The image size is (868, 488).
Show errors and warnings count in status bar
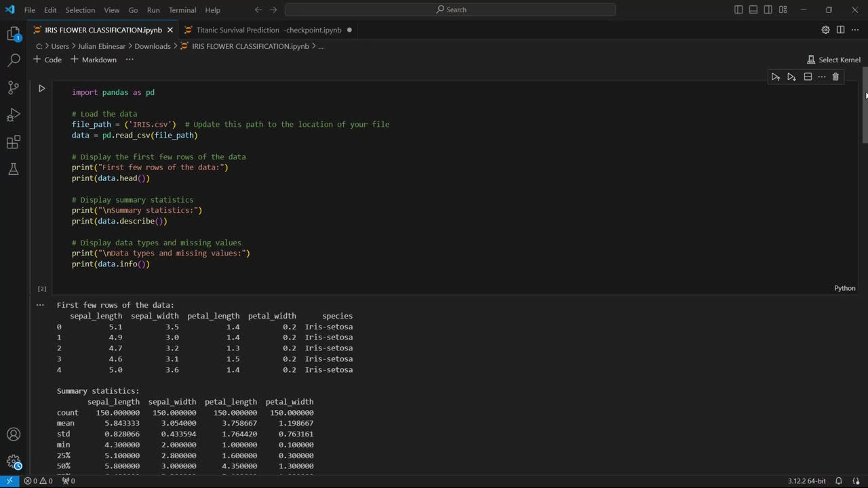38,481
